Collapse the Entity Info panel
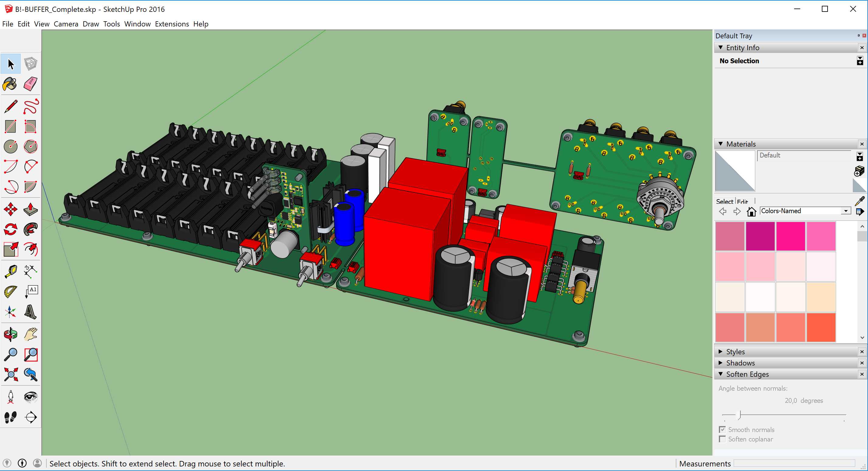The width and height of the screenshot is (868, 471). (x=720, y=47)
